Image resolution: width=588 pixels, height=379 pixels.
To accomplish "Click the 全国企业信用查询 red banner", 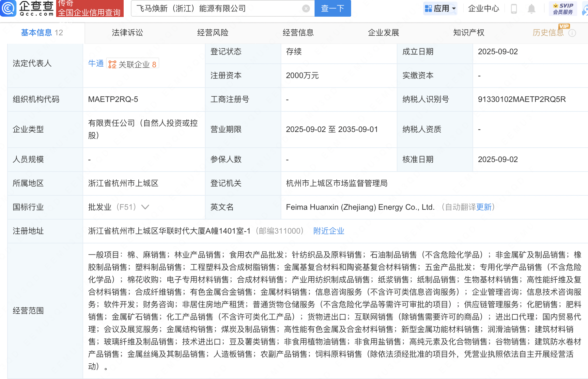I will click(90, 8).
